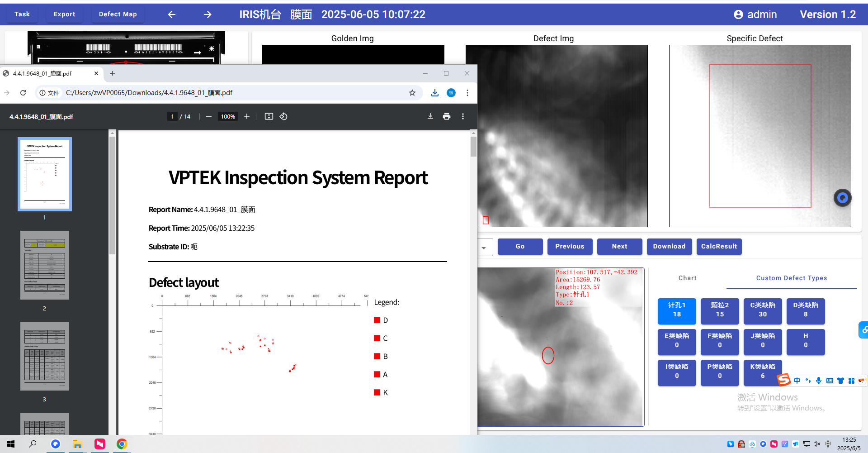Open a new browser tab

click(113, 73)
